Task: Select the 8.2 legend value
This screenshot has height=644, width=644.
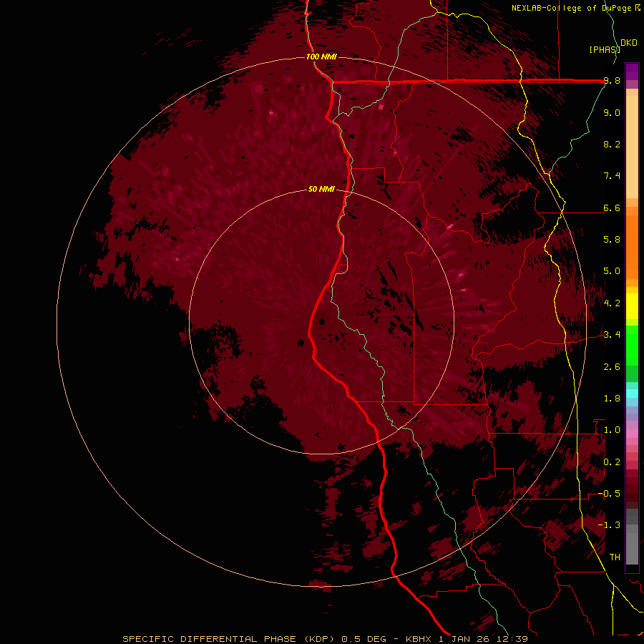Action: tap(612, 144)
